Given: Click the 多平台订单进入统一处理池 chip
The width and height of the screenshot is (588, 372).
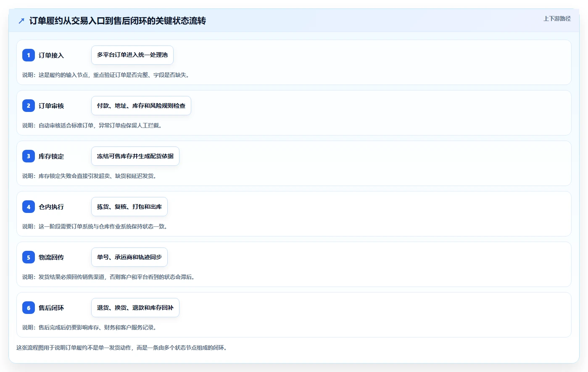Looking at the screenshot, I should click(x=132, y=55).
